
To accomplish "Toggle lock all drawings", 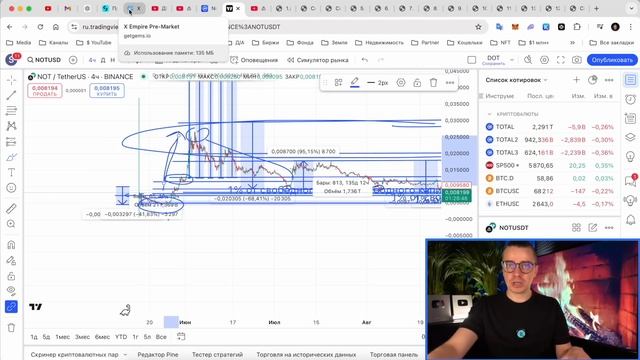I will point(11,276).
